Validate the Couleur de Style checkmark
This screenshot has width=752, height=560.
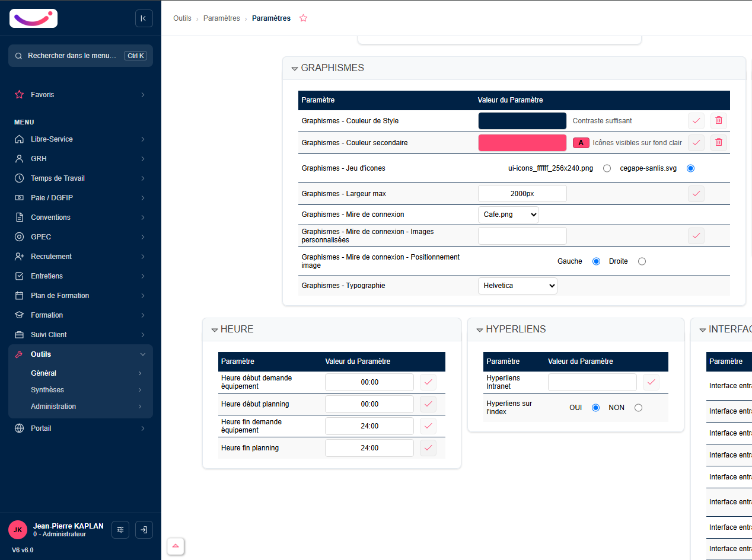coord(696,120)
